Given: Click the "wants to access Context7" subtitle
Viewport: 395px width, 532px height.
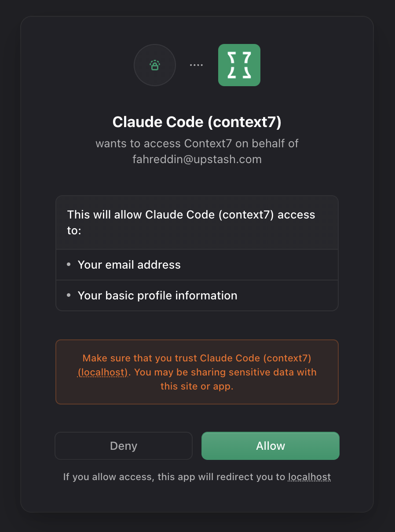Looking at the screenshot, I should pyautogui.click(x=197, y=143).
